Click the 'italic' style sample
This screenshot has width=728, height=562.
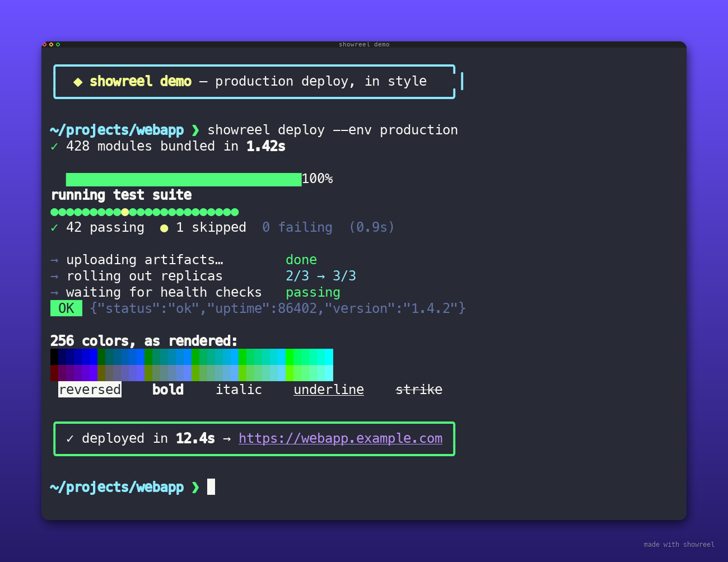point(239,390)
